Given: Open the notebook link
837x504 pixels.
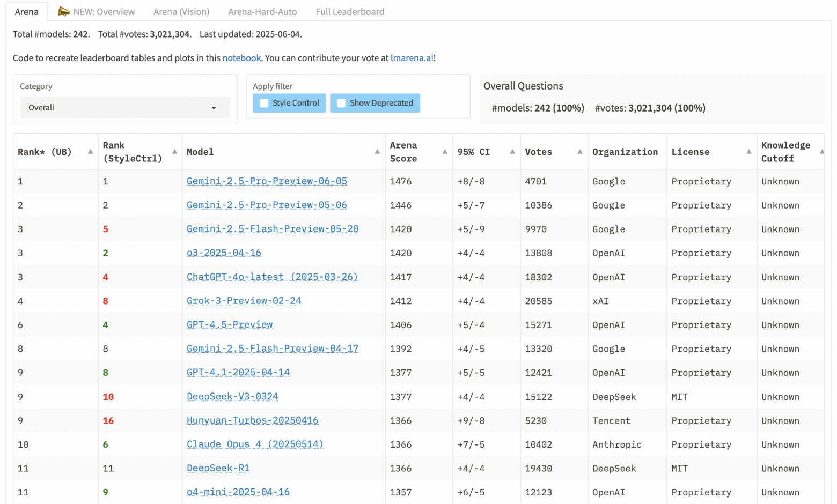Looking at the screenshot, I should tap(241, 58).
